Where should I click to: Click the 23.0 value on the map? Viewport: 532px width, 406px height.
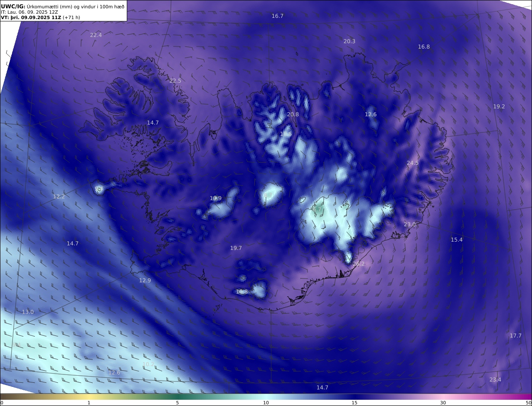pyautogui.click(x=410, y=224)
